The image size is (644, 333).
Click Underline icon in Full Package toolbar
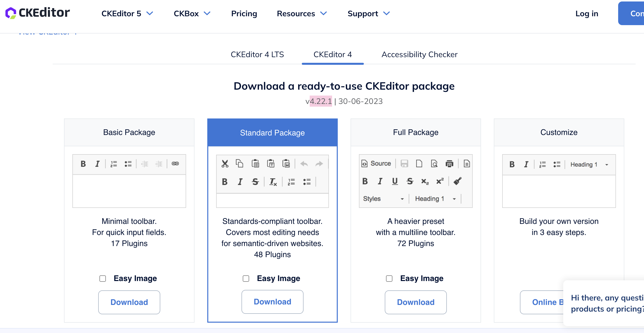(395, 181)
